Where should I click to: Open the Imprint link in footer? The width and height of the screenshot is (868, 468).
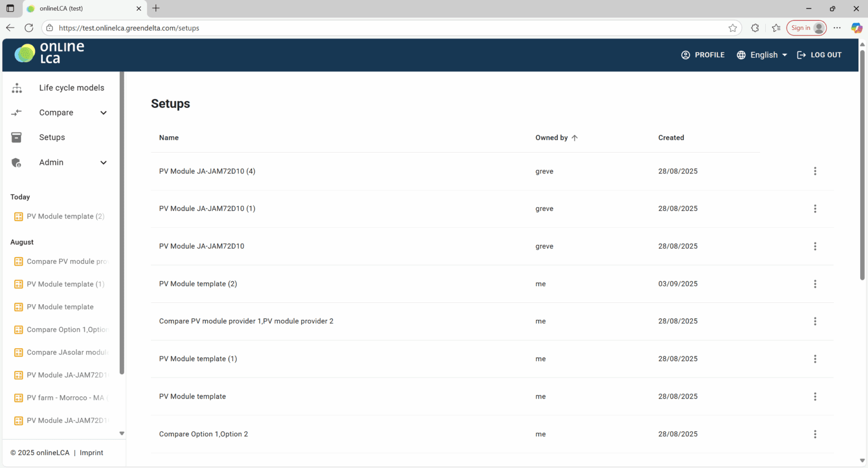[x=92, y=453]
